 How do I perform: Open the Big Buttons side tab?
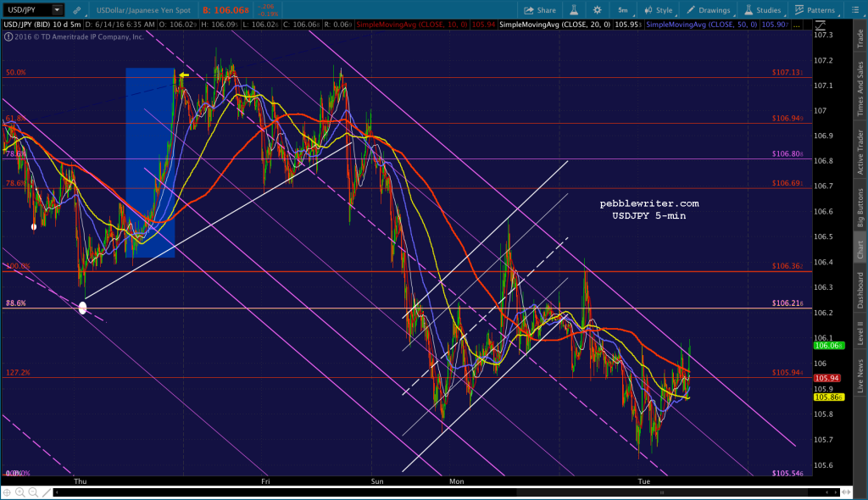[x=860, y=208]
